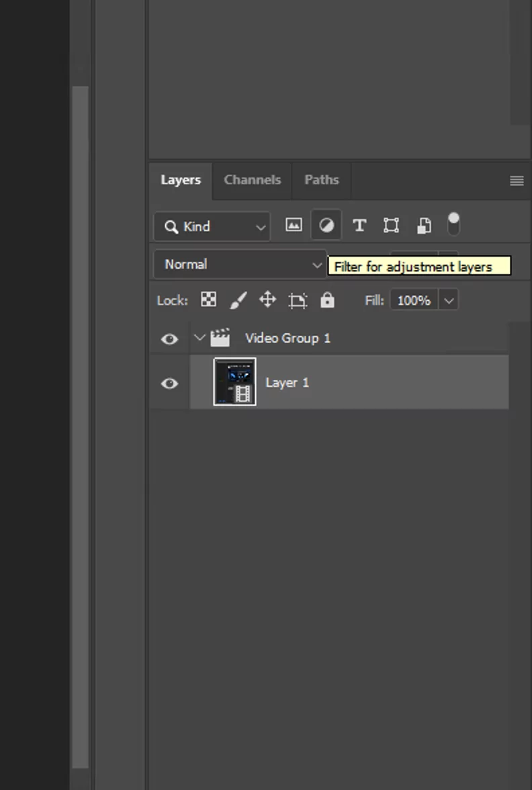
Task: Filter for pixel layers icon
Action: pyautogui.click(x=294, y=226)
